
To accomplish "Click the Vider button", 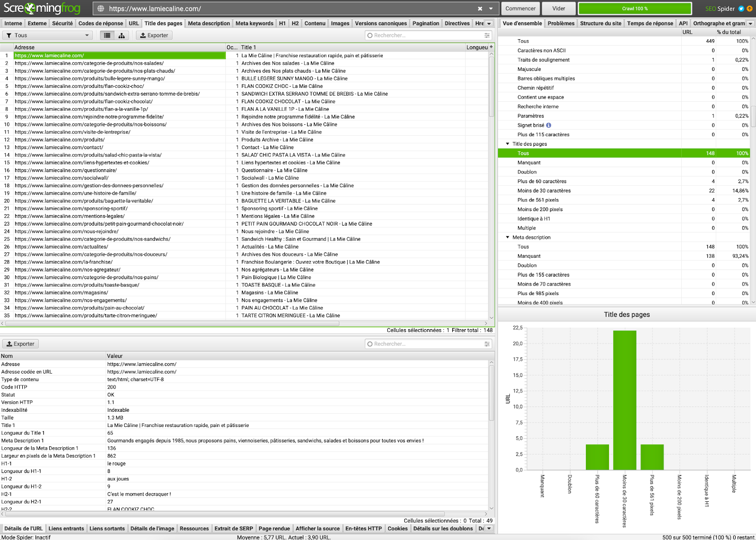I will pyautogui.click(x=558, y=9).
